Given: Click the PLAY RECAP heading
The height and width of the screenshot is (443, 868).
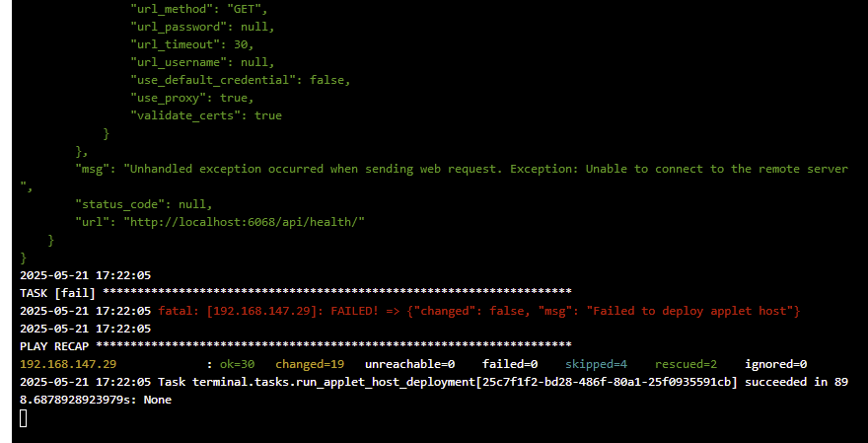Looking at the screenshot, I should (x=54, y=346).
